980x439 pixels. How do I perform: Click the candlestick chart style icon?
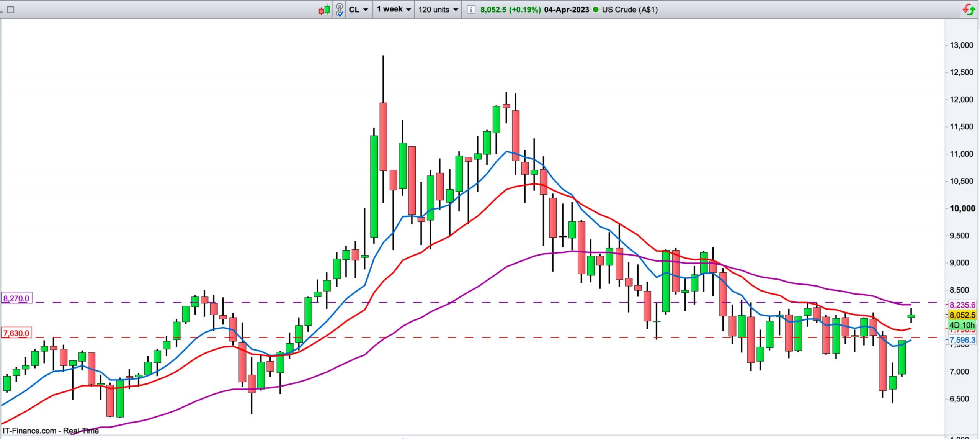point(324,10)
